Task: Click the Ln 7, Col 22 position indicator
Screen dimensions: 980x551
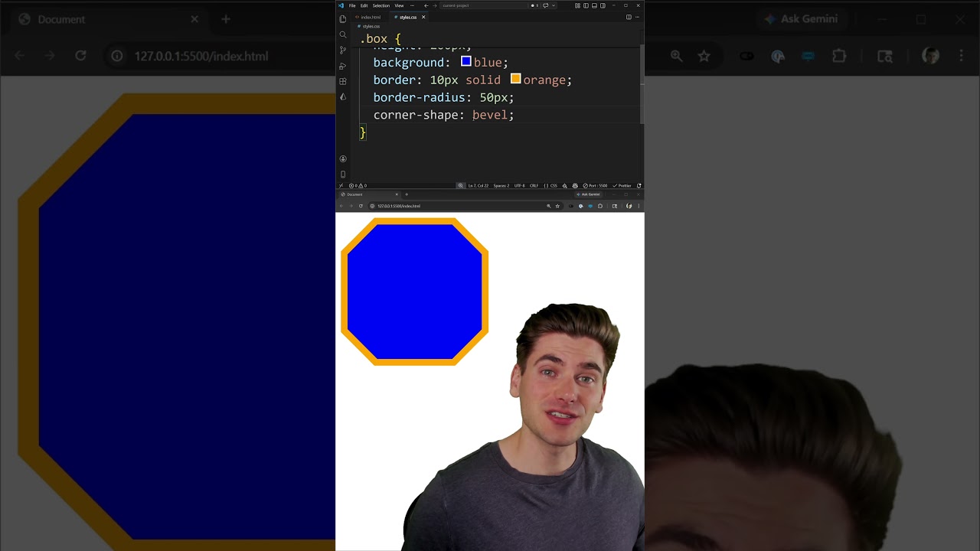Action: pos(479,185)
